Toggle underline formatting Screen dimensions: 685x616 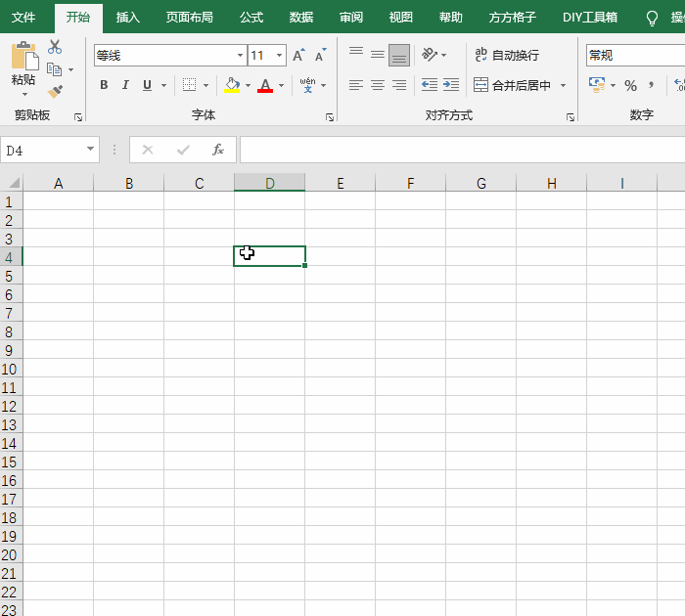(147, 85)
